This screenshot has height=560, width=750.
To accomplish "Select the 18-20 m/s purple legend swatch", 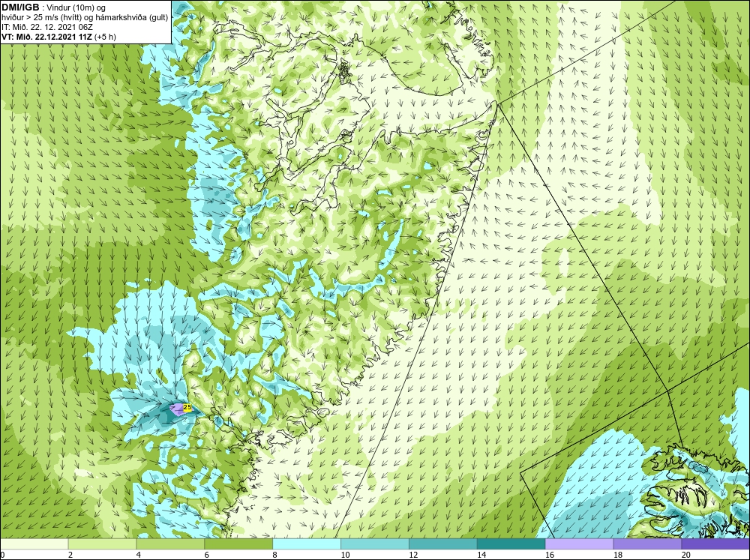I will (647, 544).
